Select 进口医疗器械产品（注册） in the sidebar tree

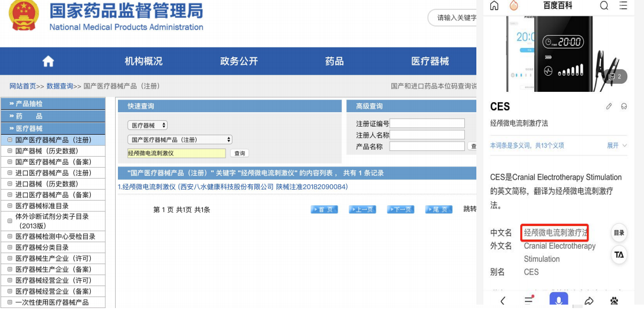pyautogui.click(x=53, y=173)
